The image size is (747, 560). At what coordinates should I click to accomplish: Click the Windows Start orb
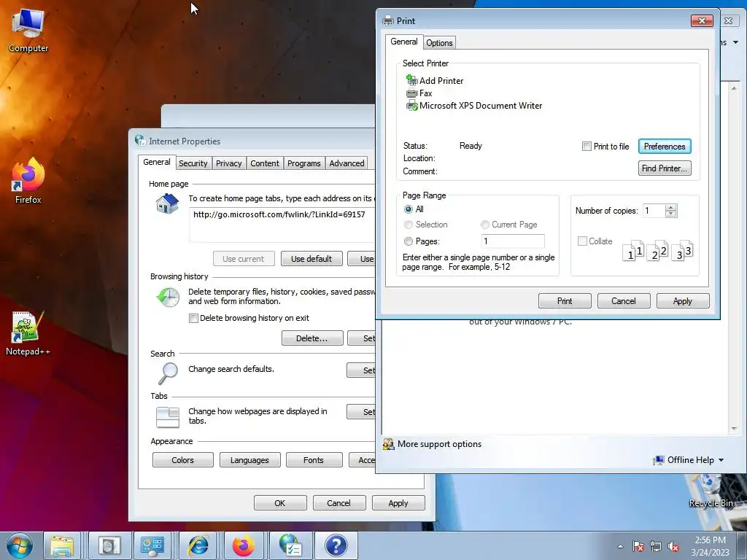[x=20, y=545]
